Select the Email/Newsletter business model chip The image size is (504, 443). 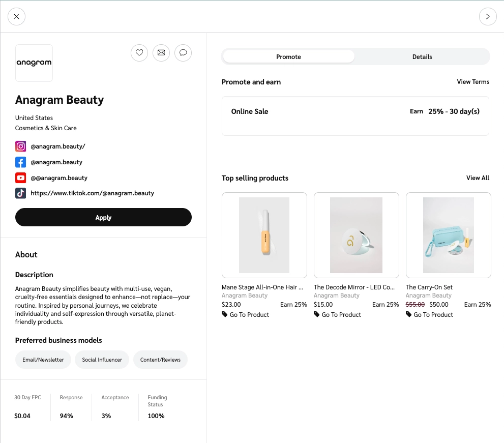pos(43,360)
